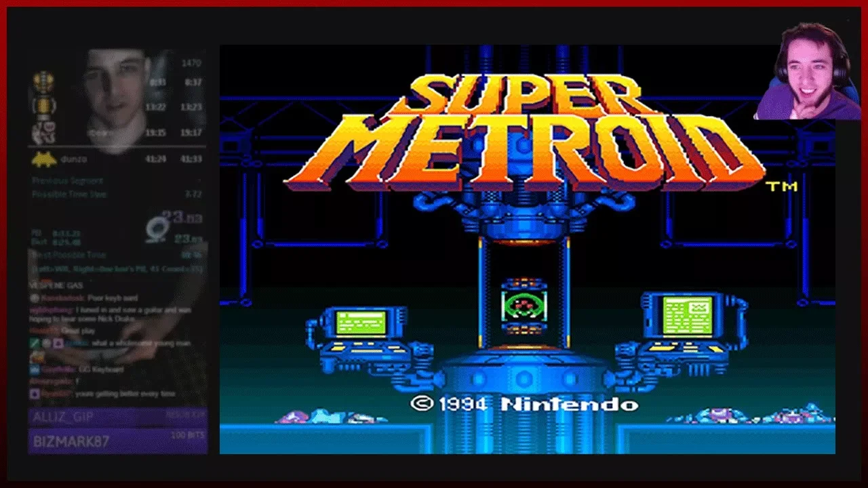This screenshot has width=868, height=488.
Task: Click the '100 BITS' label
Action: (x=188, y=435)
